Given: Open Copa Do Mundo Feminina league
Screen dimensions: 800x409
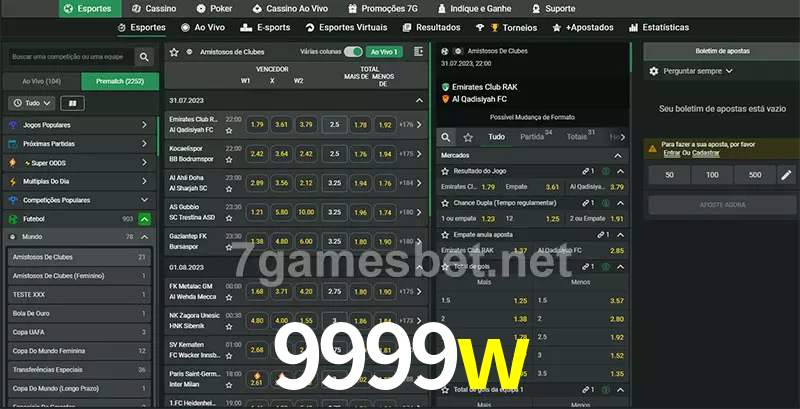Looking at the screenshot, I should pyautogui.click(x=79, y=351).
